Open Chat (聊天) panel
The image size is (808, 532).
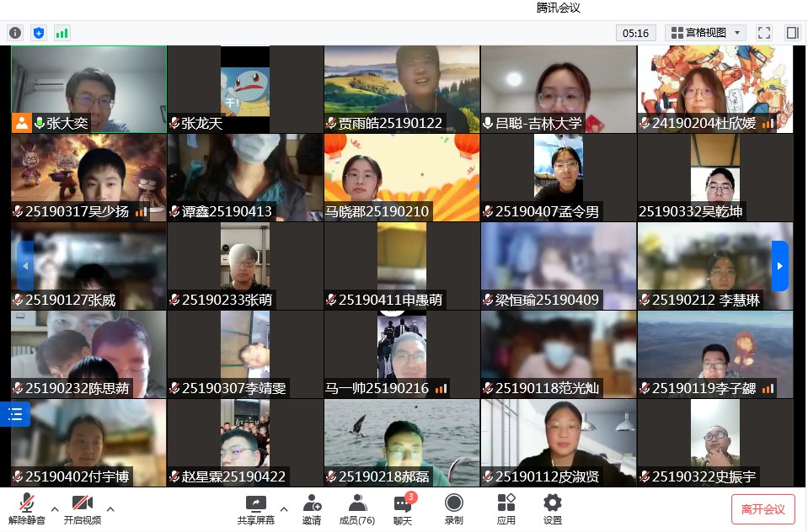(x=403, y=509)
